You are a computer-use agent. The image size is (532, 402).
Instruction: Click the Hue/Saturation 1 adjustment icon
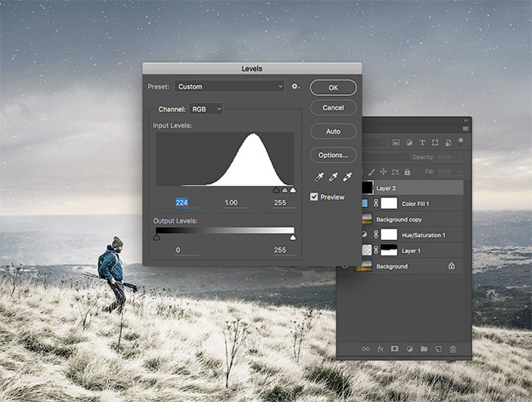[365, 235]
